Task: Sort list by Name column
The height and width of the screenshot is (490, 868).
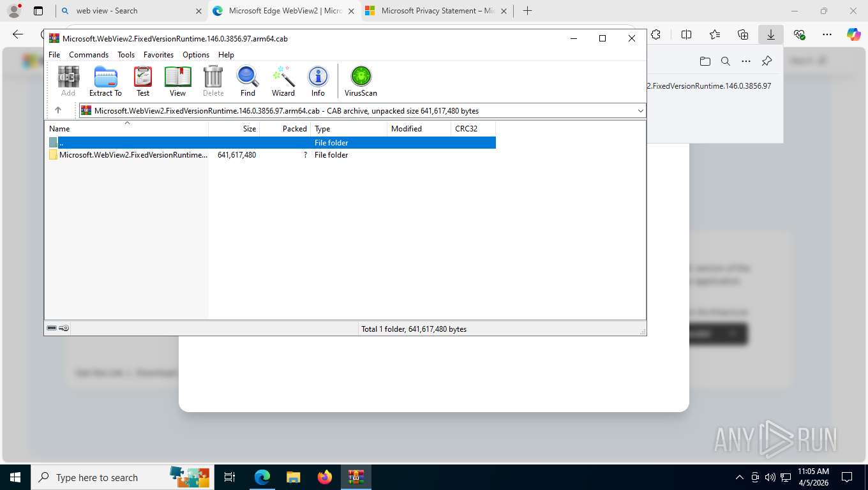Action: click(x=126, y=128)
